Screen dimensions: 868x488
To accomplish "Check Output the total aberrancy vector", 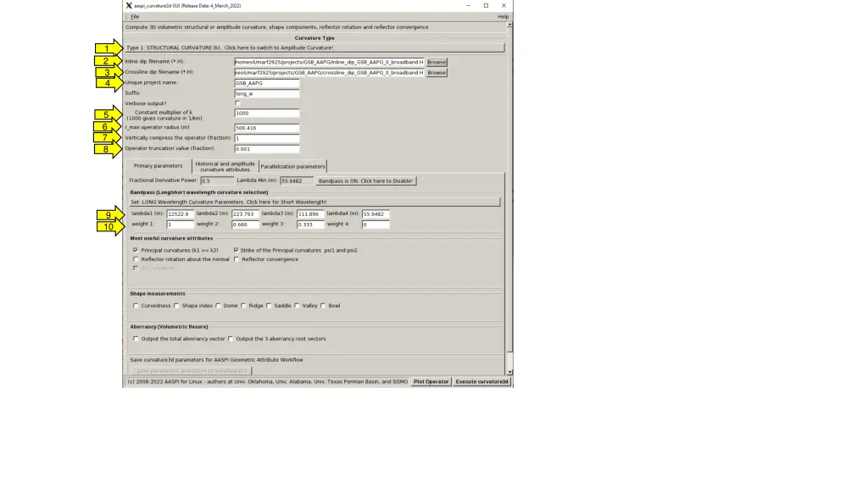I will (136, 339).
